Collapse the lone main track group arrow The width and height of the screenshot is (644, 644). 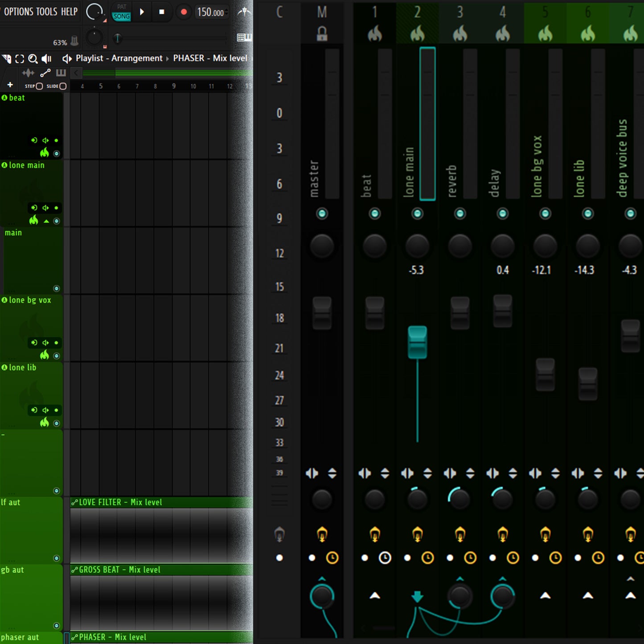click(x=46, y=221)
